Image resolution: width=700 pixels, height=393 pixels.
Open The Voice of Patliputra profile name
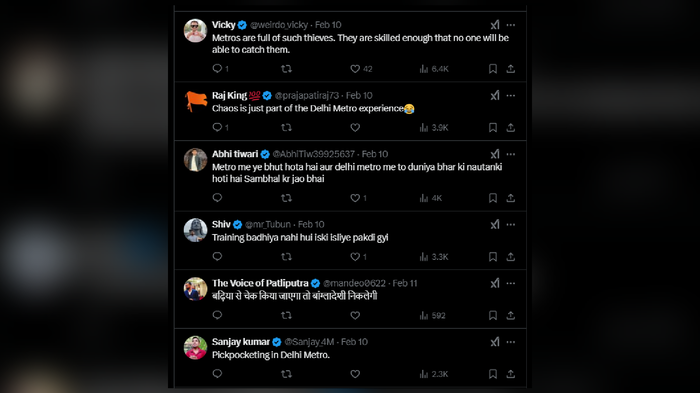coord(260,283)
